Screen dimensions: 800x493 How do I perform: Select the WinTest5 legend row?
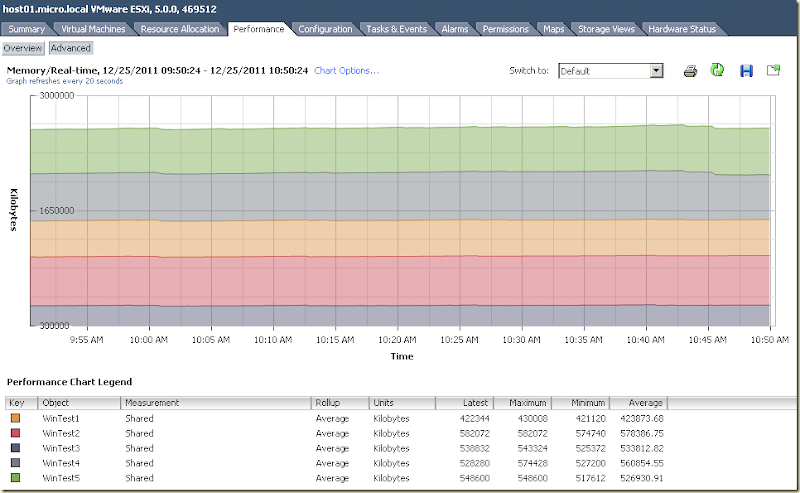[x=337, y=478]
